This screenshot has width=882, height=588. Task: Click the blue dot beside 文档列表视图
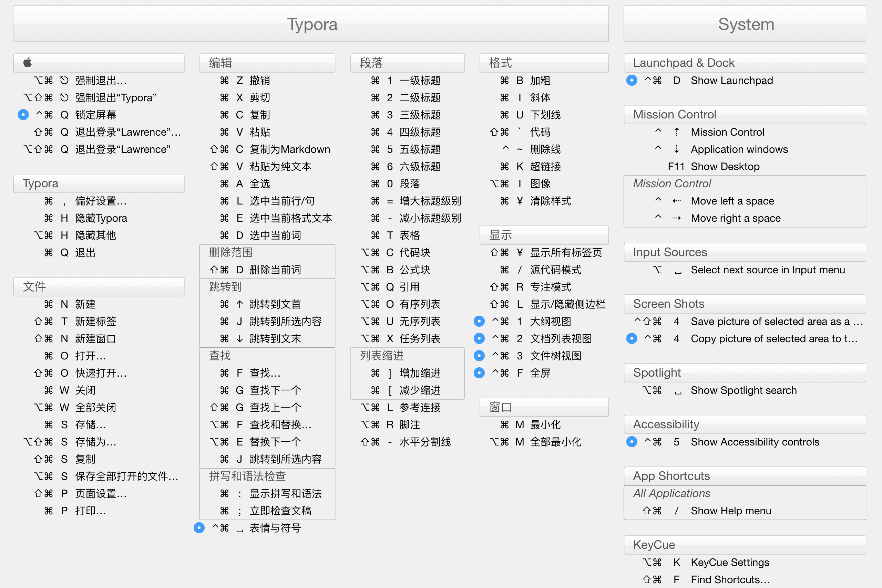pyautogui.click(x=479, y=339)
